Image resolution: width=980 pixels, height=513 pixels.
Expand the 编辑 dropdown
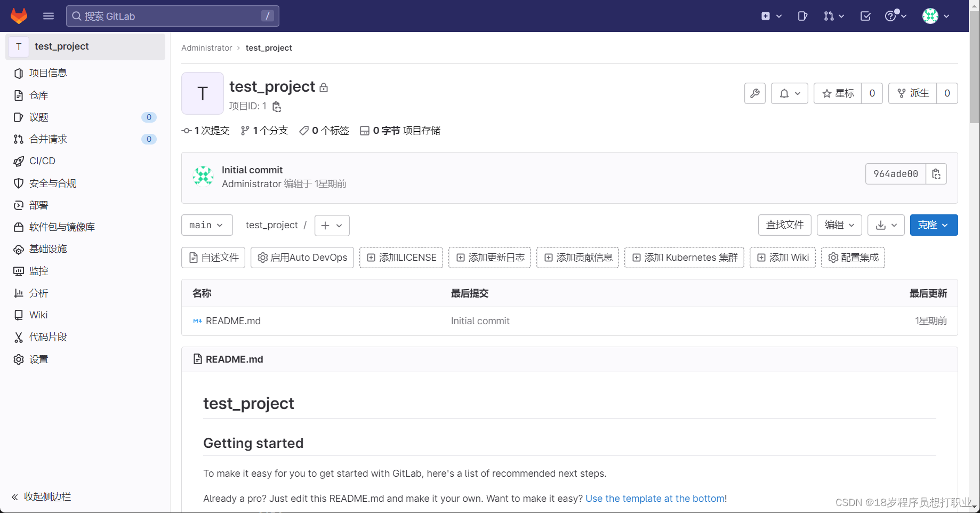point(840,225)
